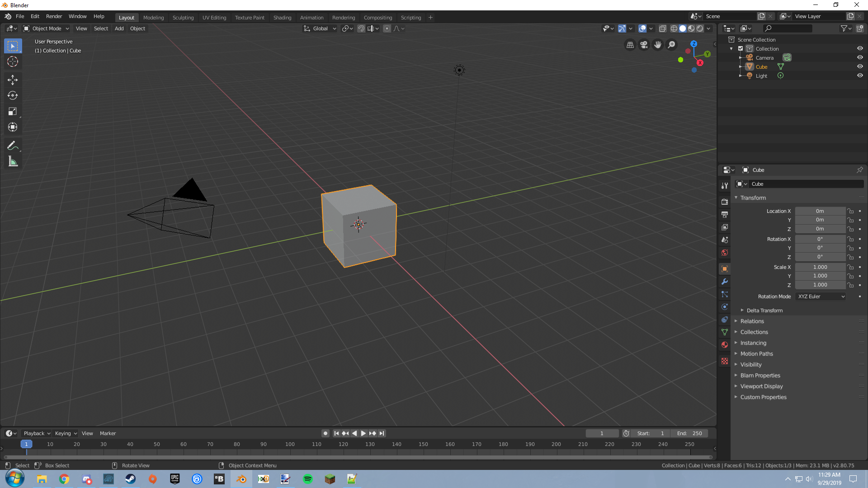Hide the Camera in the outliner
Screen dimensions: 868x488
click(860, 57)
